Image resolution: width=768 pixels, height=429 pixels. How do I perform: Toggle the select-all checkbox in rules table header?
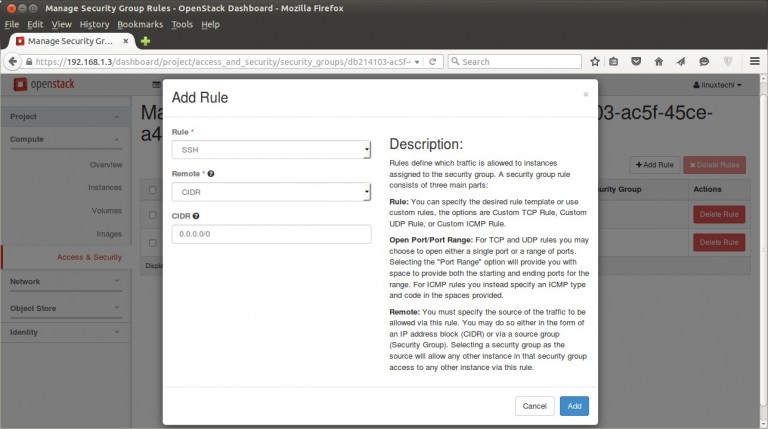[x=153, y=189]
